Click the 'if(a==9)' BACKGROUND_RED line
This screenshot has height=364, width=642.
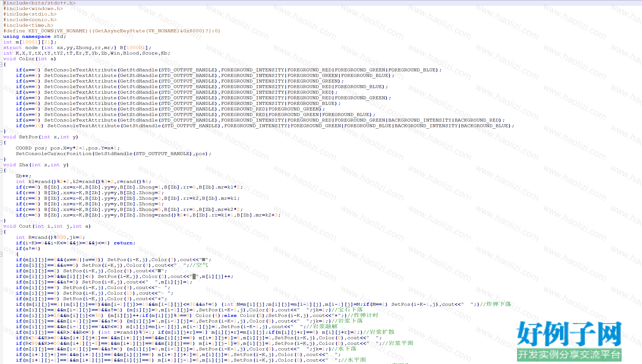pos(260,120)
